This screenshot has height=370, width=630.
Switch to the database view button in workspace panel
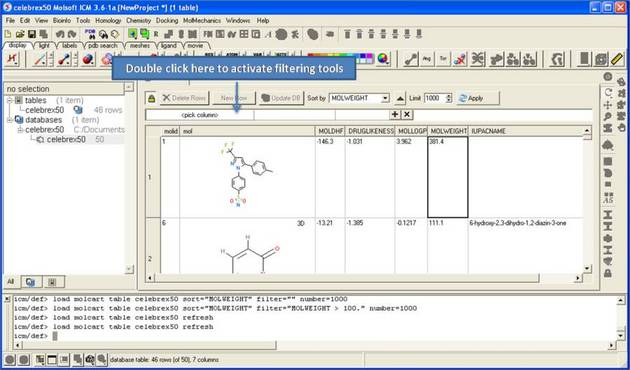click(x=31, y=282)
